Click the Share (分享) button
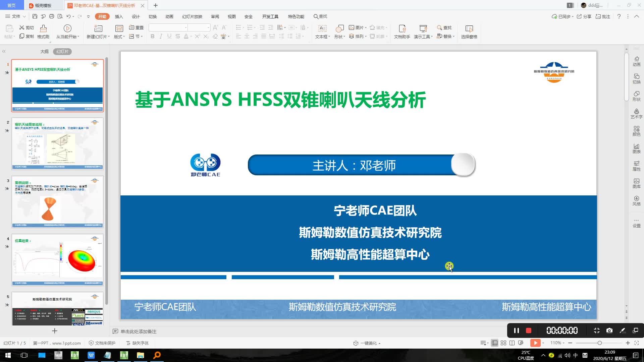 click(584, 16)
